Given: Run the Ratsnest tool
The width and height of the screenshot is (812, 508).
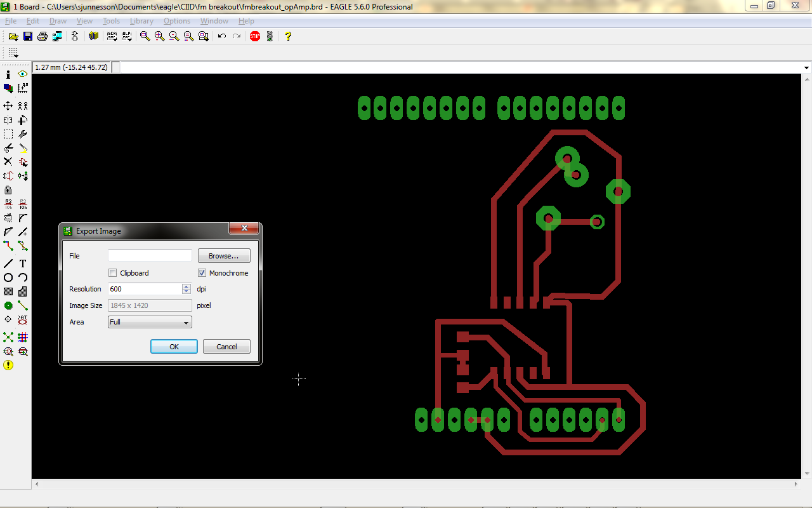Looking at the screenshot, I should click(x=8, y=337).
